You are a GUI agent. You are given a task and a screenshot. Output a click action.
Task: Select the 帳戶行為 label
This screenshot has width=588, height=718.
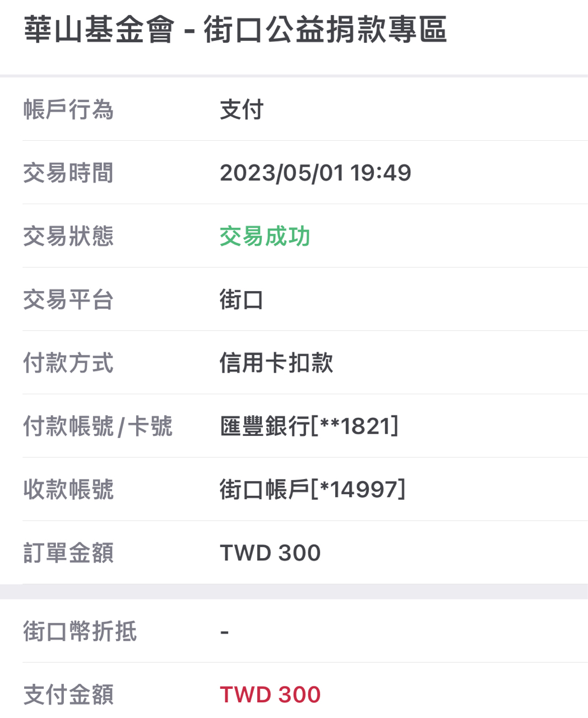pos(68,109)
